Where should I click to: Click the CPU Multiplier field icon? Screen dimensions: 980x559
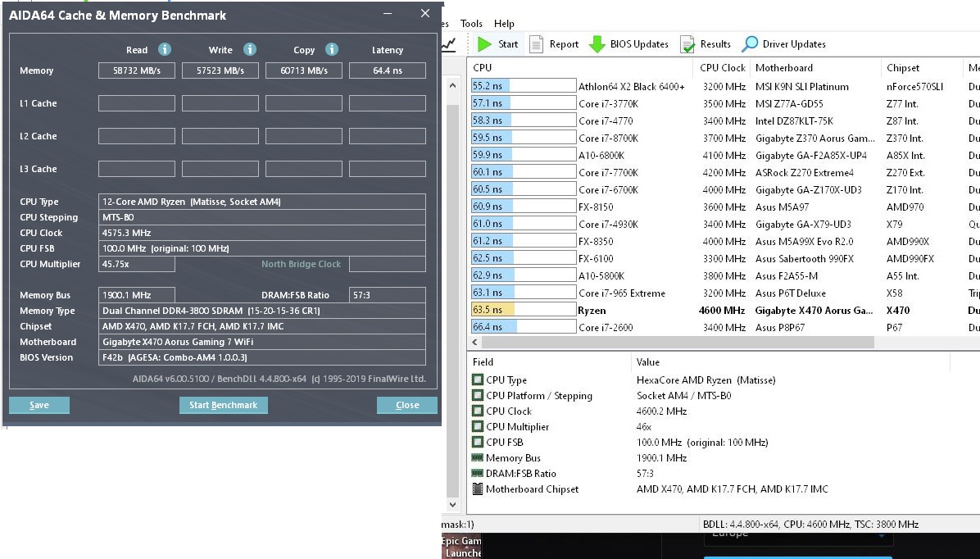click(478, 426)
